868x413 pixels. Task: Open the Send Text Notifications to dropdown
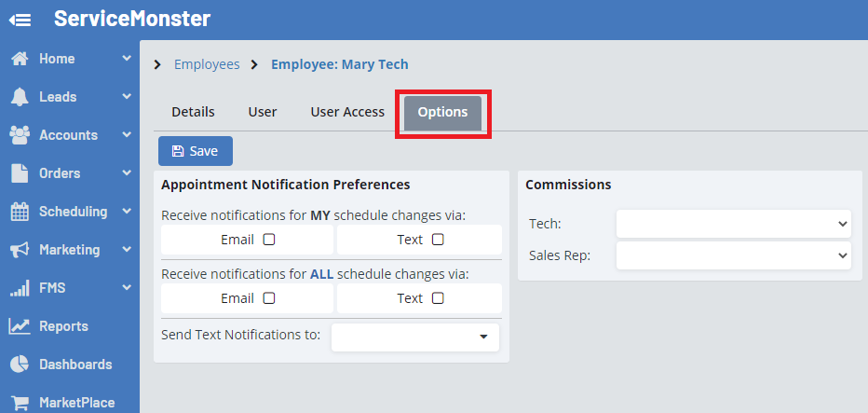click(x=415, y=337)
